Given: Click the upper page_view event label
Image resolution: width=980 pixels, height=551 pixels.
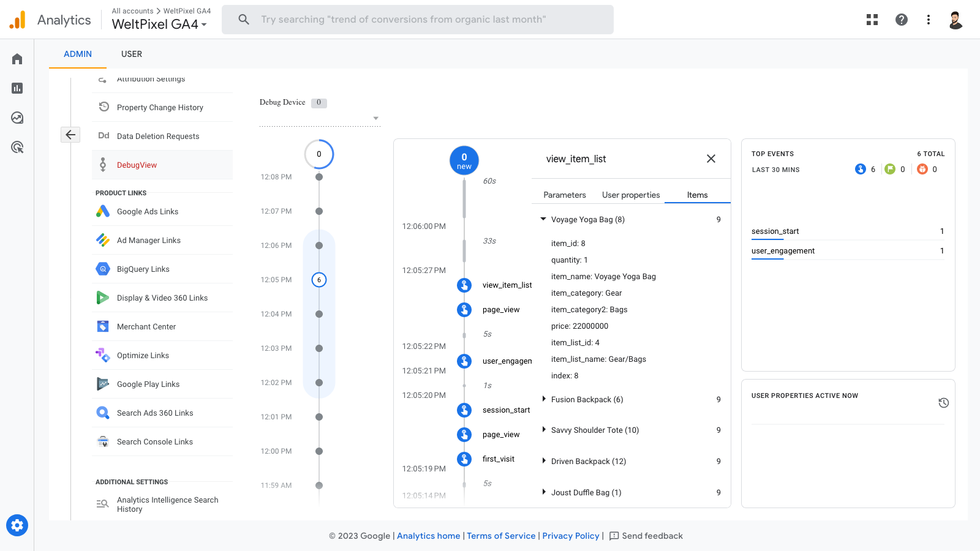Looking at the screenshot, I should tap(501, 310).
